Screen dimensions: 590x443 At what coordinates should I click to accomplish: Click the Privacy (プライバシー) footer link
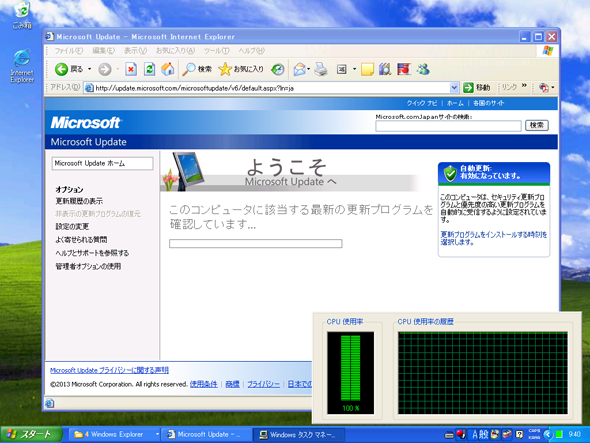tap(263, 384)
